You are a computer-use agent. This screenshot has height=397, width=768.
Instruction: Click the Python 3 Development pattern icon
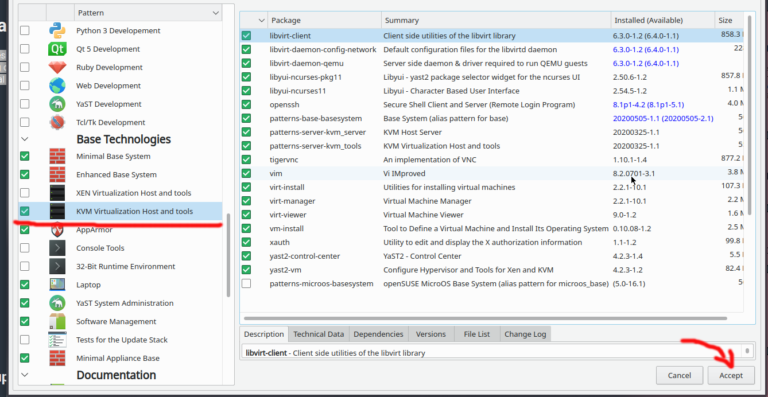coord(57,31)
